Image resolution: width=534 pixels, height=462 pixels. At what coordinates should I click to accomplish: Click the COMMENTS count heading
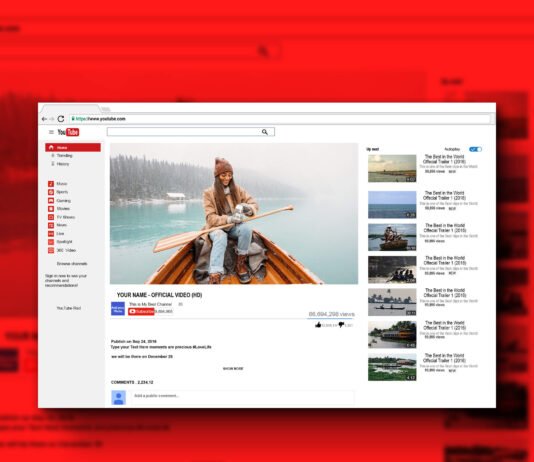click(x=132, y=382)
